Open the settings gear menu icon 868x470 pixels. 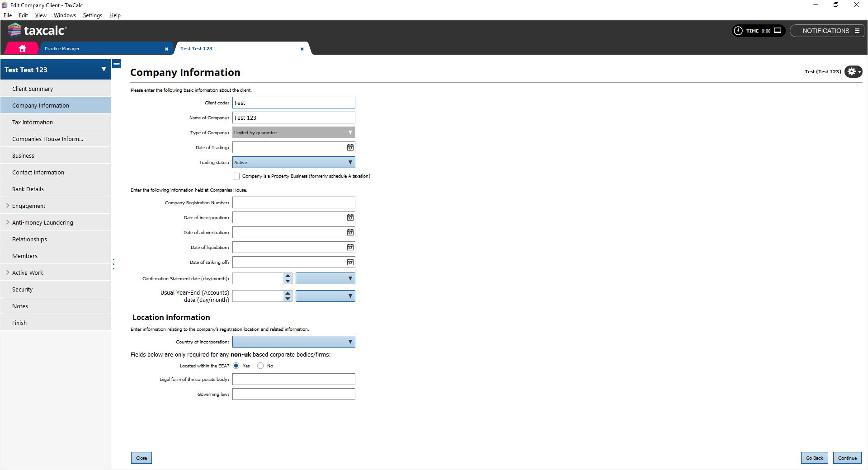tap(853, 71)
